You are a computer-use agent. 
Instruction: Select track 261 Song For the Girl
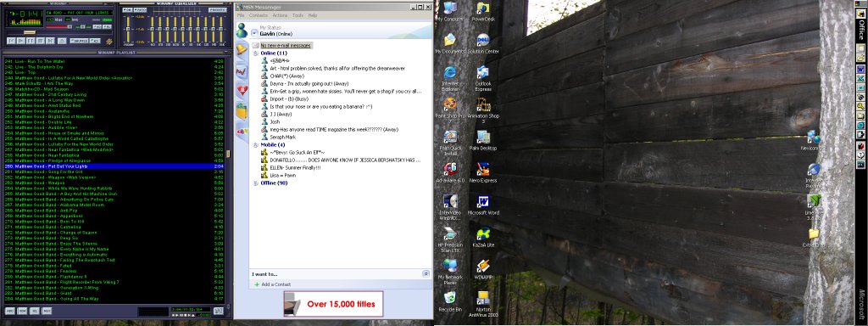point(114,171)
